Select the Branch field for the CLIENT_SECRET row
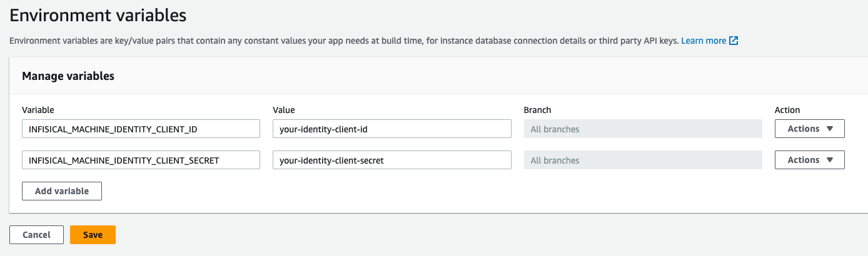This screenshot has width=868, height=256. click(643, 160)
